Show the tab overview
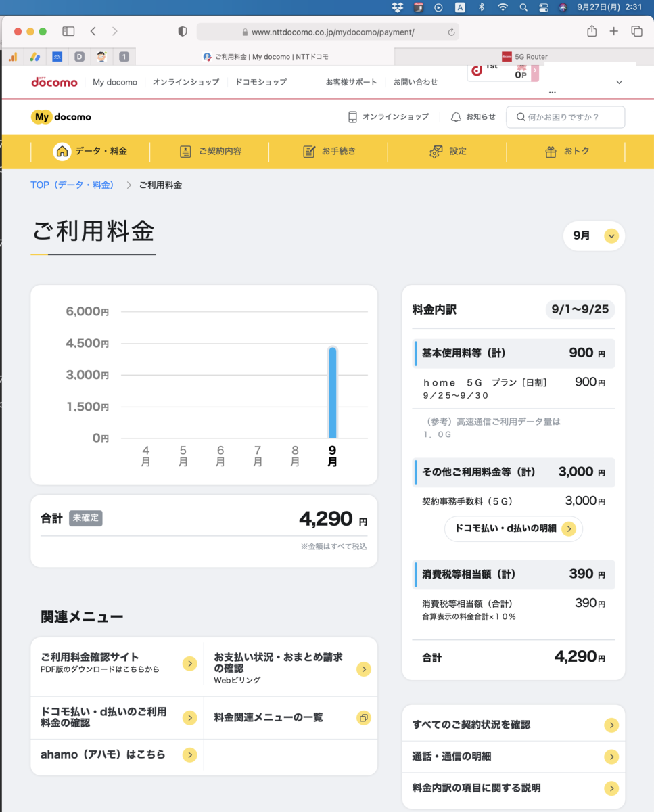This screenshot has width=654, height=812. (636, 31)
